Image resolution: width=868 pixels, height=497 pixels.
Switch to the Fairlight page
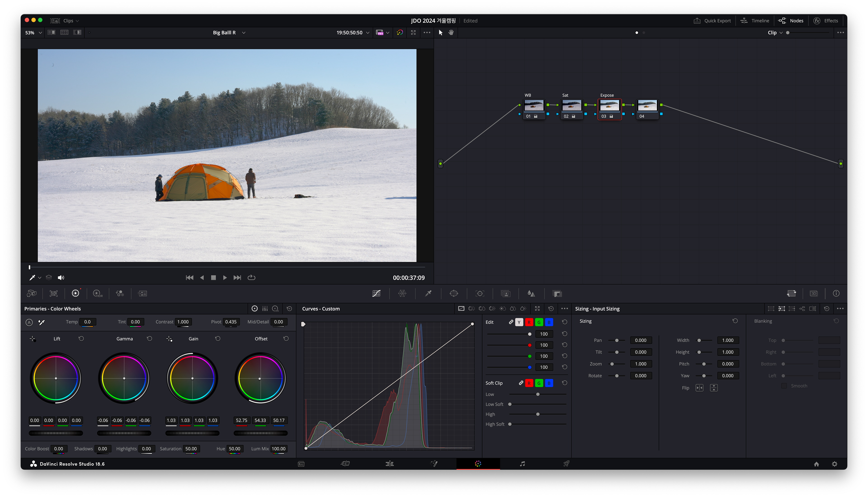click(522, 464)
